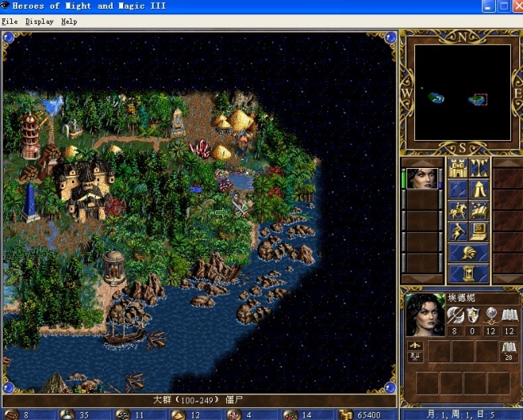The height and width of the screenshot is (420, 523).
Task: Toggle underground view with the columns button
Action: [x=479, y=168]
